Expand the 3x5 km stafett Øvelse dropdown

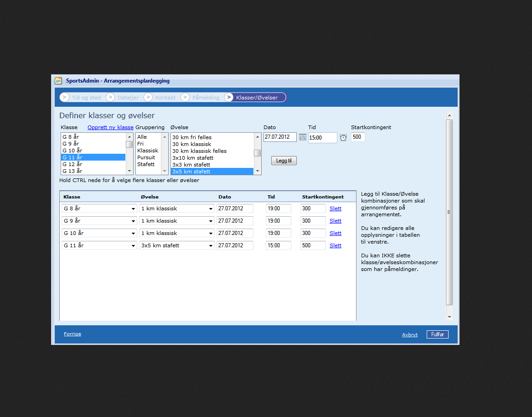pyautogui.click(x=211, y=245)
